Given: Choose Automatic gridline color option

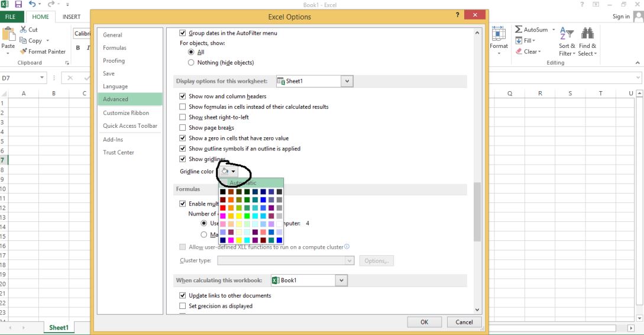Looking at the screenshot, I should 251,183.
